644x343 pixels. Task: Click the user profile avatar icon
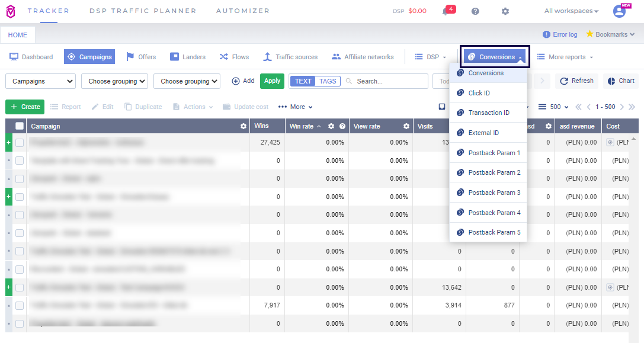(619, 11)
